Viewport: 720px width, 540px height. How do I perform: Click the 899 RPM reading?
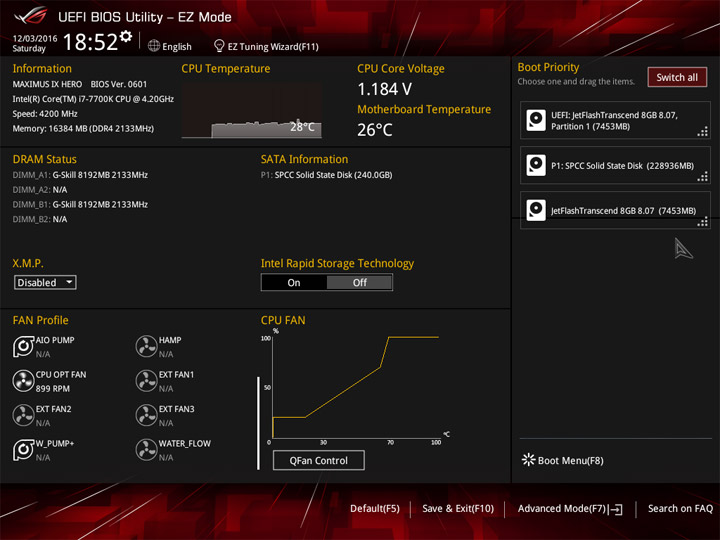pos(53,388)
